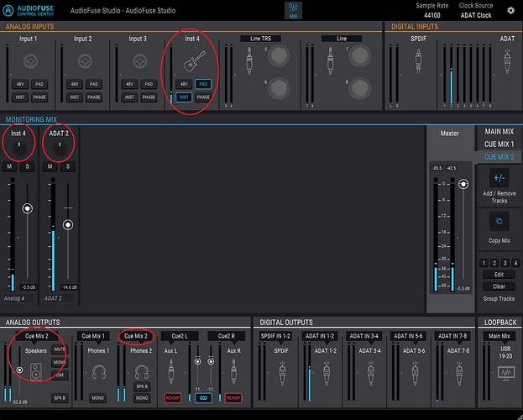Click the Aux R jack icon

[x=233, y=371]
